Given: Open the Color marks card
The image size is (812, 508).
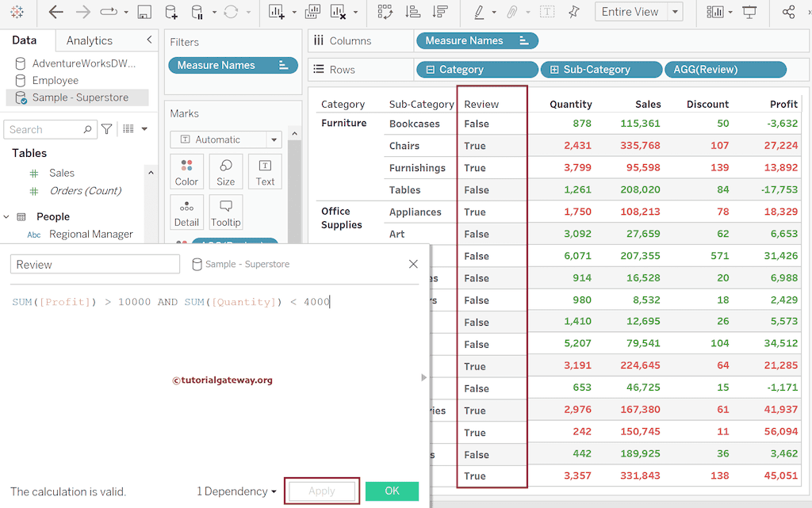Looking at the screenshot, I should pyautogui.click(x=186, y=171).
